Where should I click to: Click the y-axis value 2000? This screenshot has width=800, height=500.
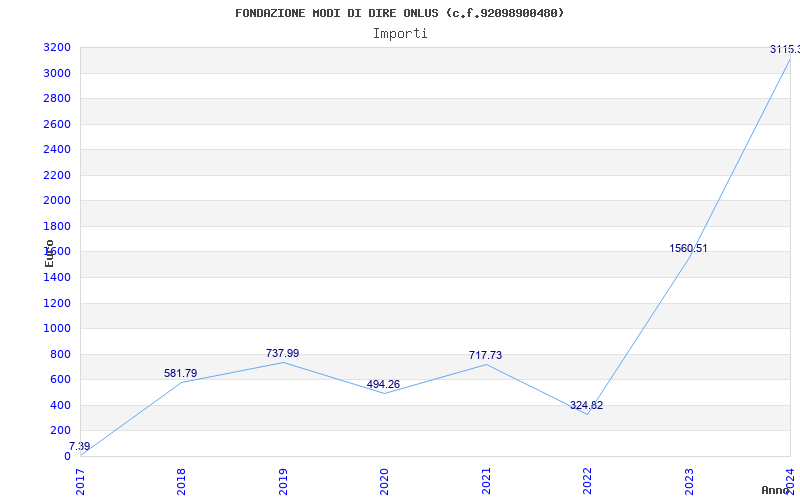click(57, 201)
